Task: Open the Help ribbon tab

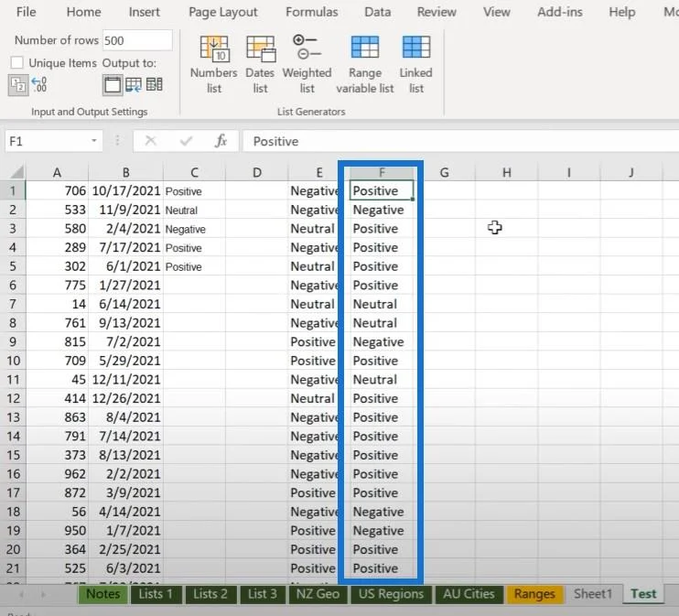Action: click(x=622, y=12)
